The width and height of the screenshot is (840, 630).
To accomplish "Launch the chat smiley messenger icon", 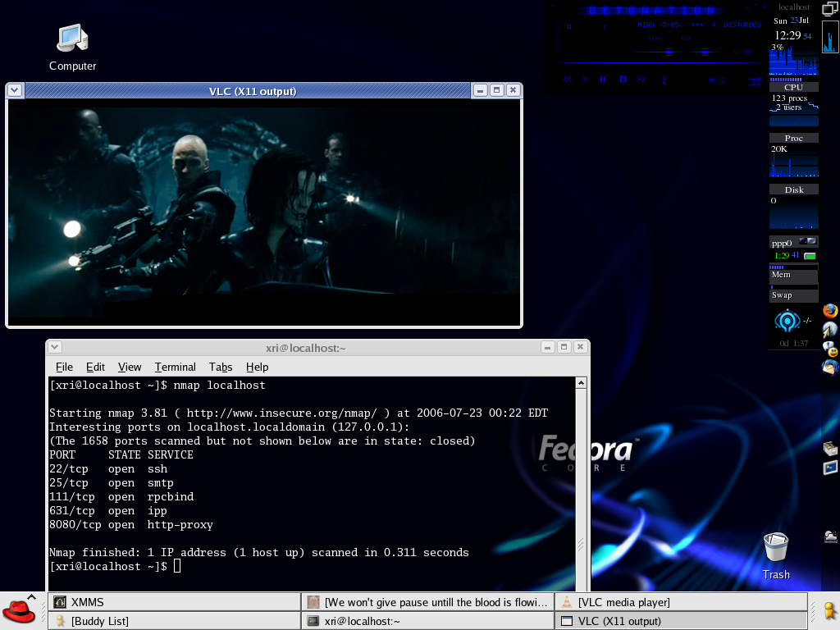I will point(830,349).
